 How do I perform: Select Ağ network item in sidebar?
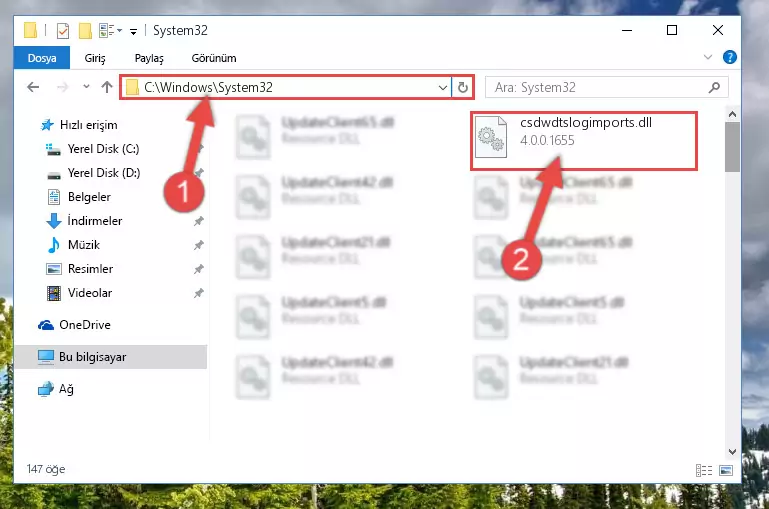56,389
